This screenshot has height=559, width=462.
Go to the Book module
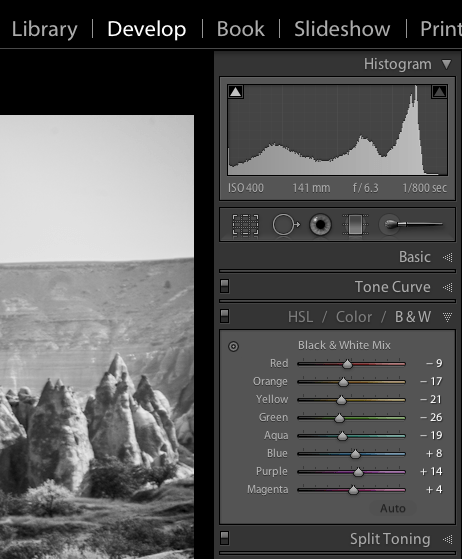(x=241, y=29)
